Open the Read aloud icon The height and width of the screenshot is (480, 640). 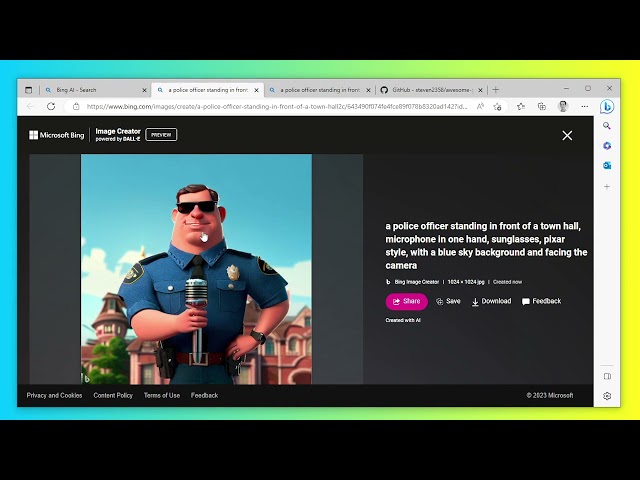point(480,107)
